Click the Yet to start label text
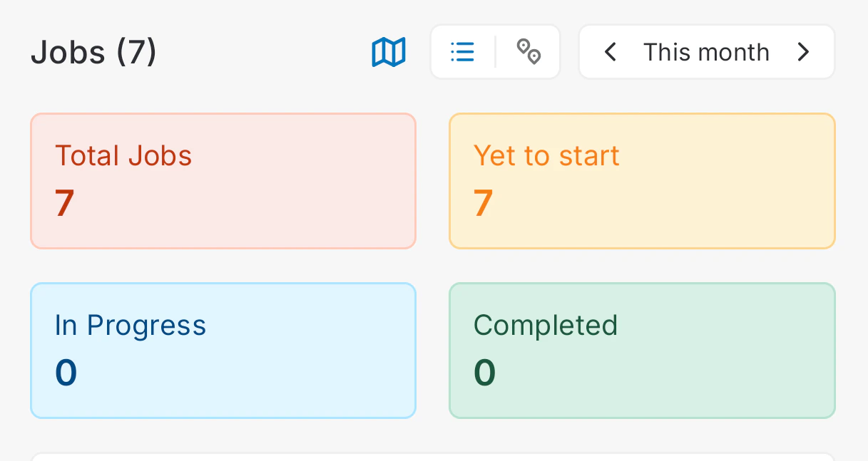The height and width of the screenshot is (461, 868). (x=546, y=156)
